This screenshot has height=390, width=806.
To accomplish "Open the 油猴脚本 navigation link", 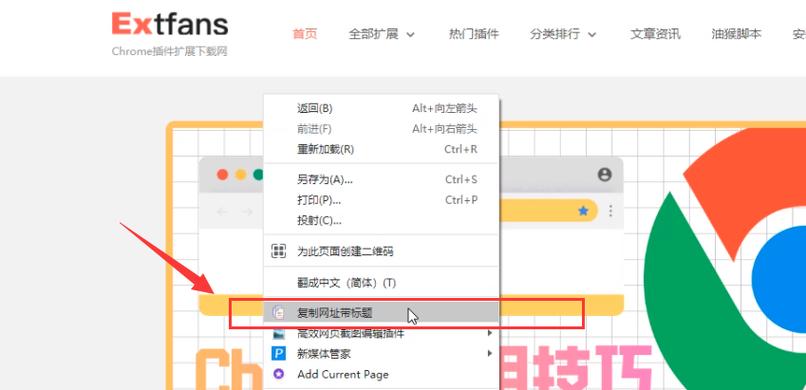I will 736,34.
